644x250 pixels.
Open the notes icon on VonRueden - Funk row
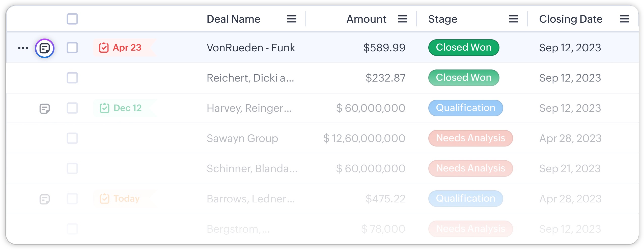click(45, 48)
